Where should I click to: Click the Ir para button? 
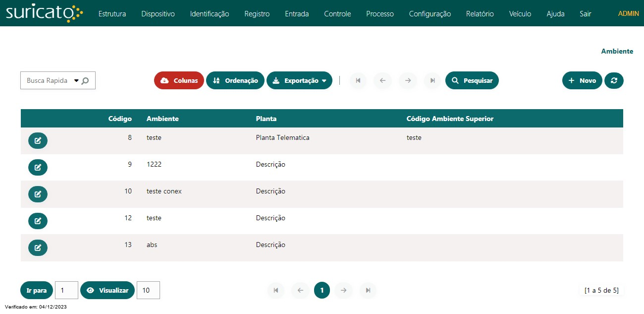[37, 290]
